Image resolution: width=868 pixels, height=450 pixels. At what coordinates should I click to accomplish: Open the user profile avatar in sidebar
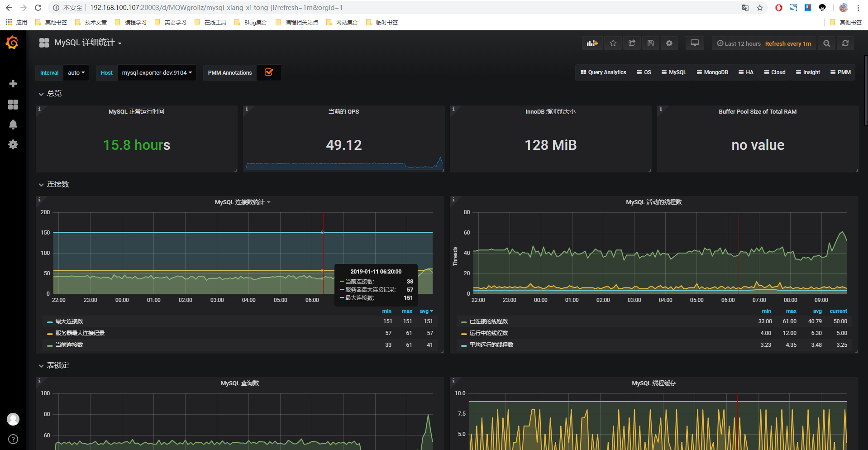(x=13, y=419)
